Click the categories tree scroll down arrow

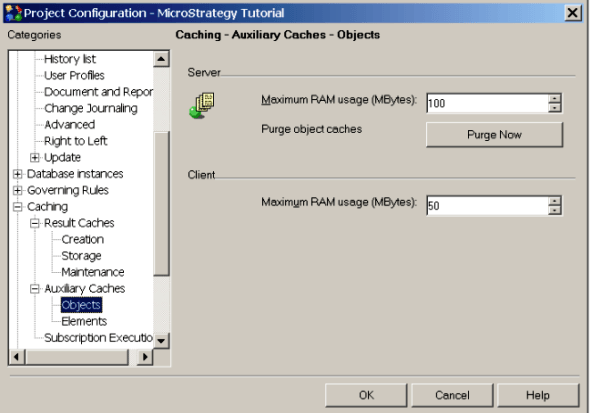pos(161,341)
